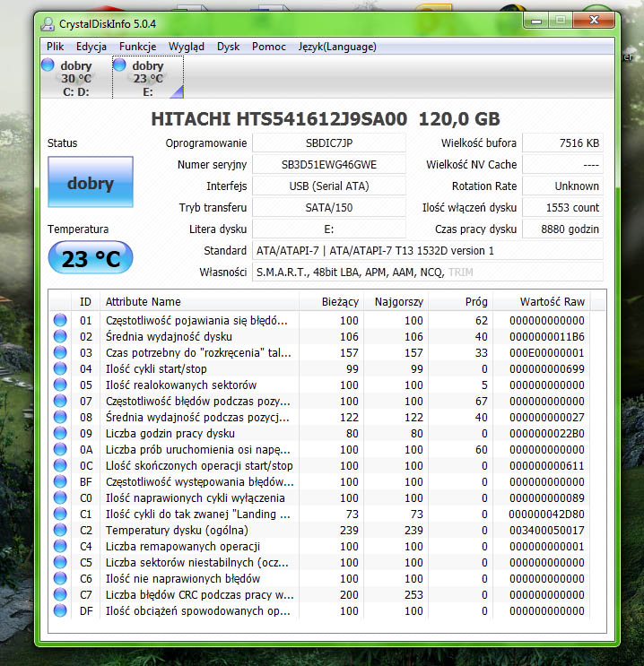
Task: Click status orb of attribute C5
Action: (x=60, y=562)
